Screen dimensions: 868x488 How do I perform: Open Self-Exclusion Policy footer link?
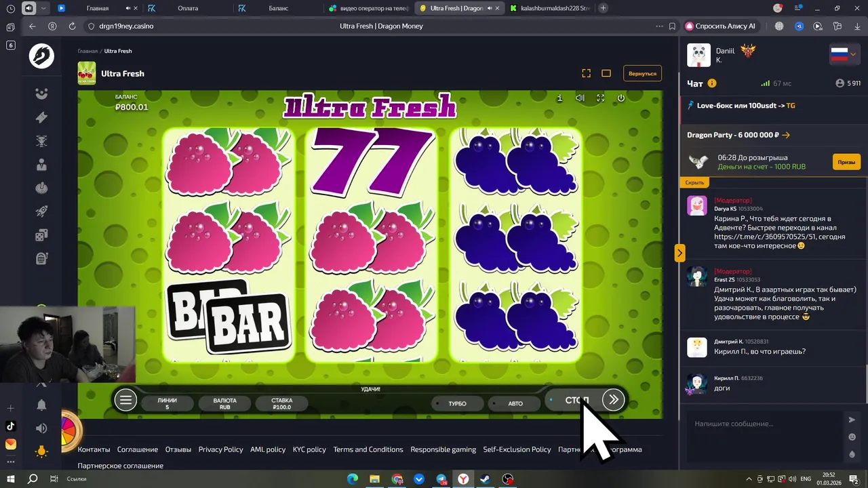point(517,449)
